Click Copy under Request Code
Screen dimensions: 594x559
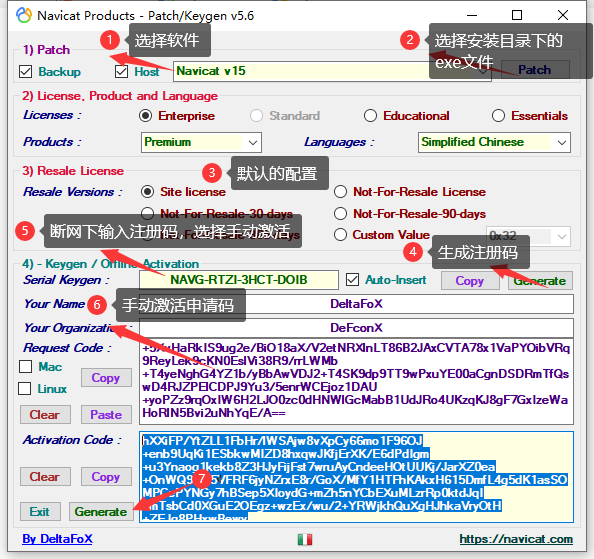point(106,378)
